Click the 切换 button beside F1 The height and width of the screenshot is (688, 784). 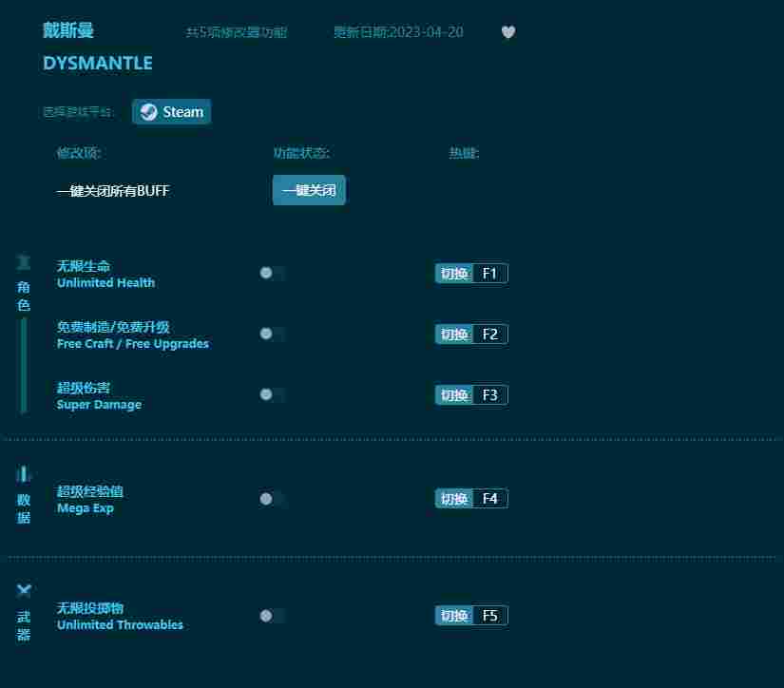454,274
